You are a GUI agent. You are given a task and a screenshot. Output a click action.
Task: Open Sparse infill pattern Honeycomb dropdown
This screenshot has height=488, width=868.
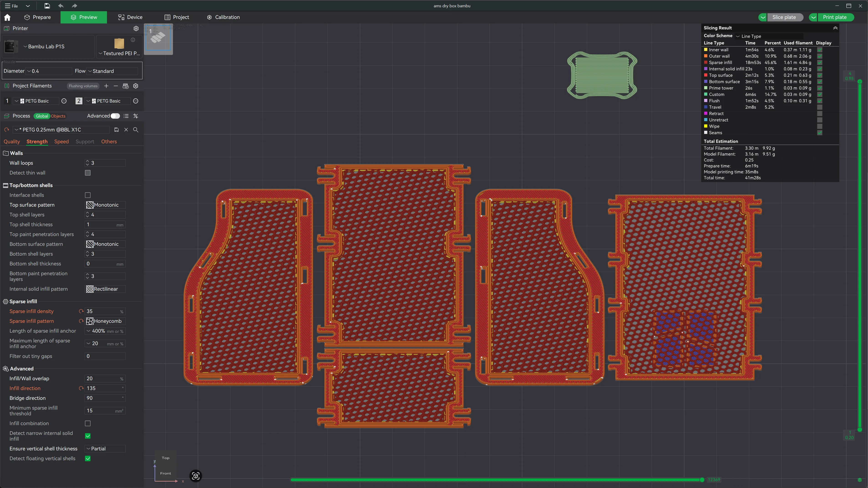click(105, 321)
